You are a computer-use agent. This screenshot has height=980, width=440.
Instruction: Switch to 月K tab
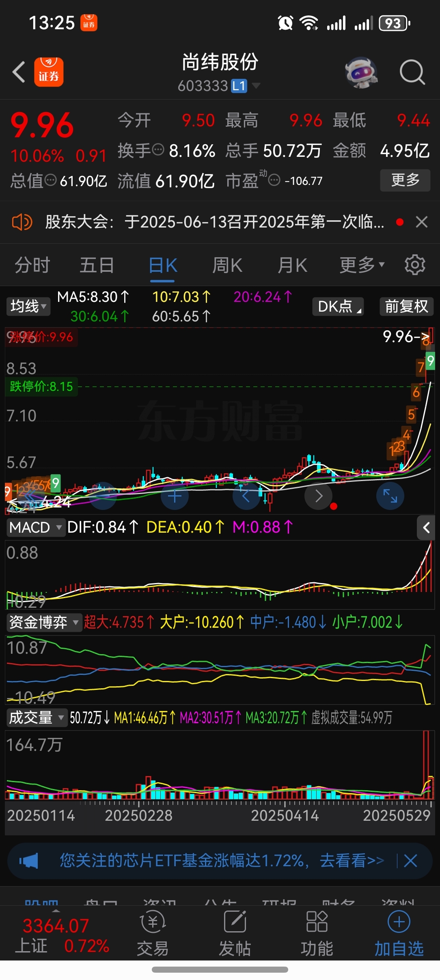click(292, 265)
